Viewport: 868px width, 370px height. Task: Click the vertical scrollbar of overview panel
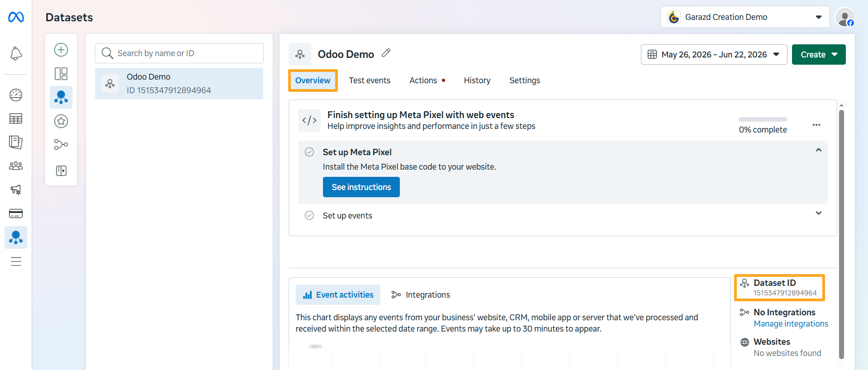[841, 234]
